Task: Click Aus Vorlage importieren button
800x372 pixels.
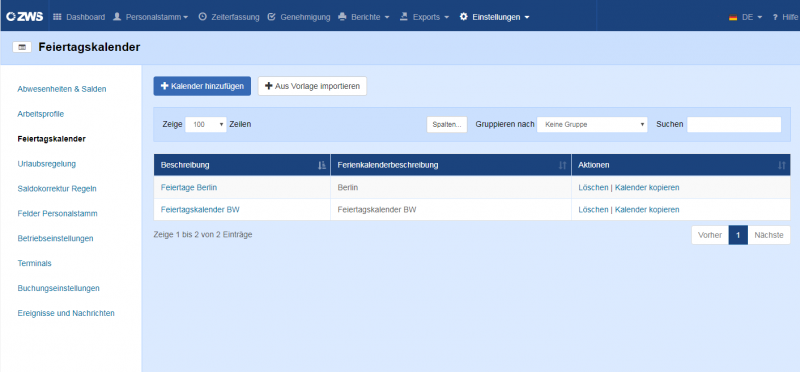Action: pyautogui.click(x=312, y=86)
